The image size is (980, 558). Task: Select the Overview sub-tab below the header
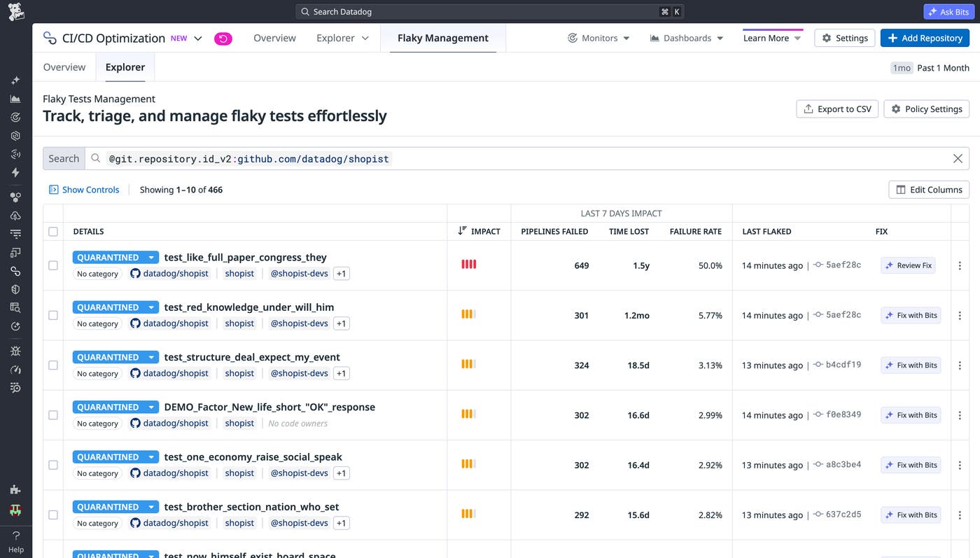(x=64, y=67)
